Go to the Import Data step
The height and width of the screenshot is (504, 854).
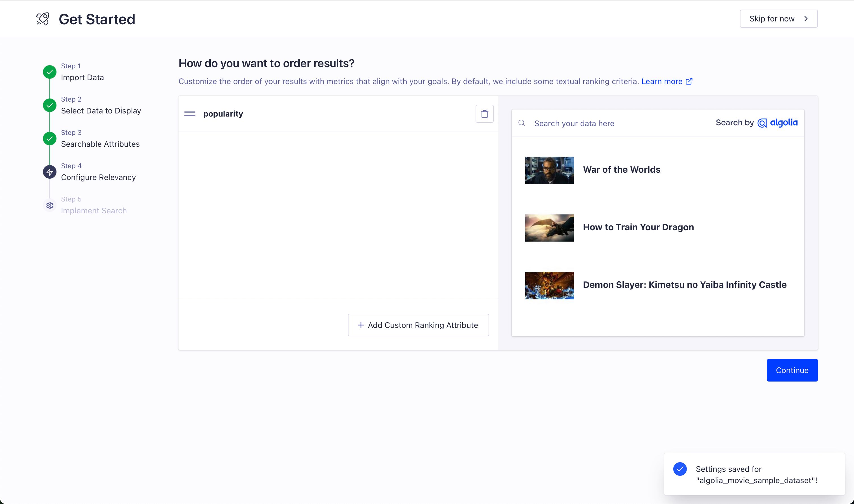coord(82,77)
